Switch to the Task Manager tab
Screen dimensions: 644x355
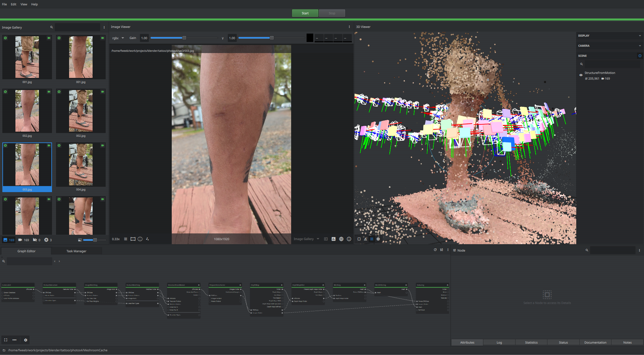point(76,251)
